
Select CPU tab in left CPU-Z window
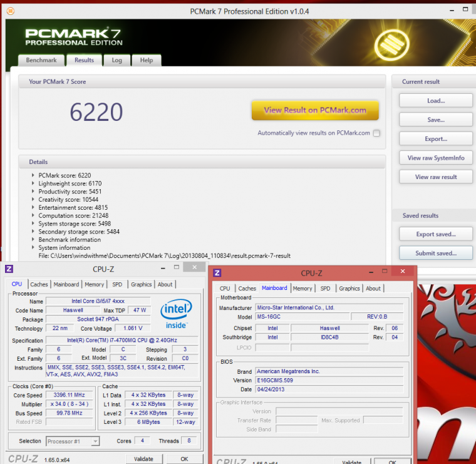[x=17, y=284]
